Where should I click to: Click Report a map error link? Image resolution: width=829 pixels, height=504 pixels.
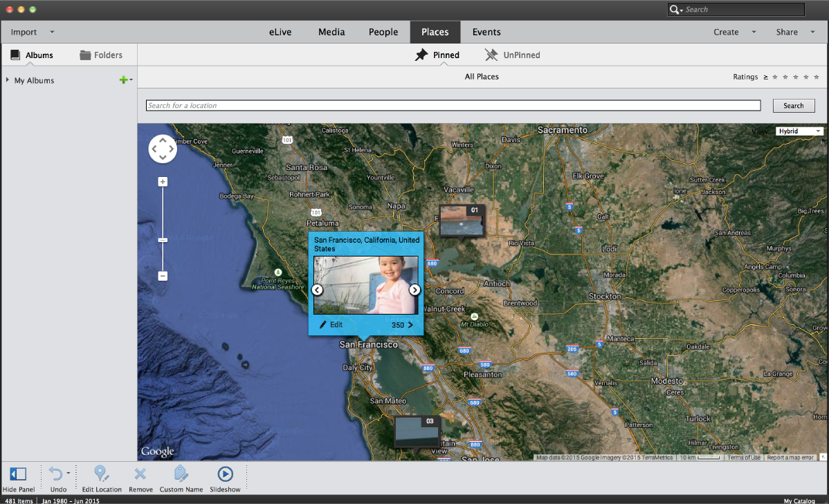pos(790,458)
